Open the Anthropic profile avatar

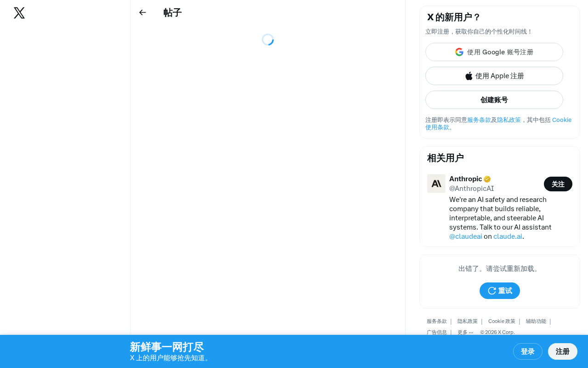point(436,184)
